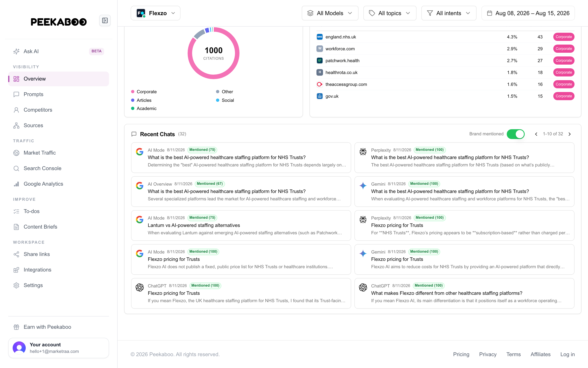Image resolution: width=588 pixels, height=368 pixels.
Task: Click the Search Console magnifier icon
Action: [x=16, y=168]
